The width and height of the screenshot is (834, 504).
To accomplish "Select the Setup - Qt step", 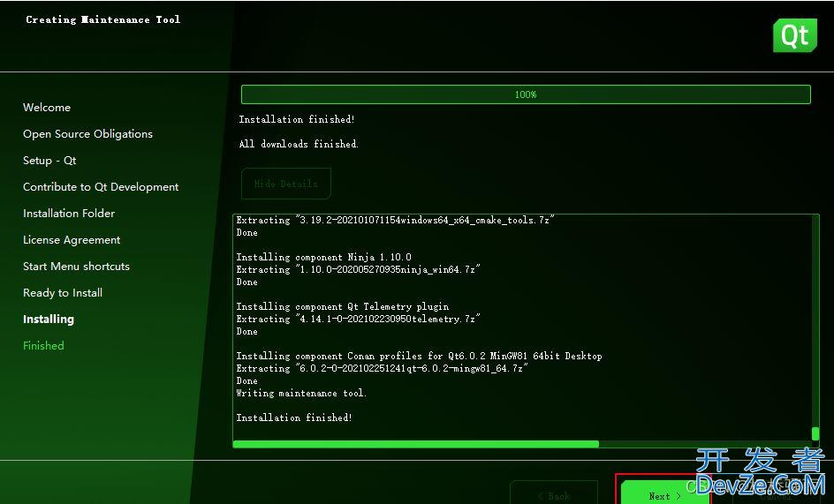I will (x=49, y=161).
